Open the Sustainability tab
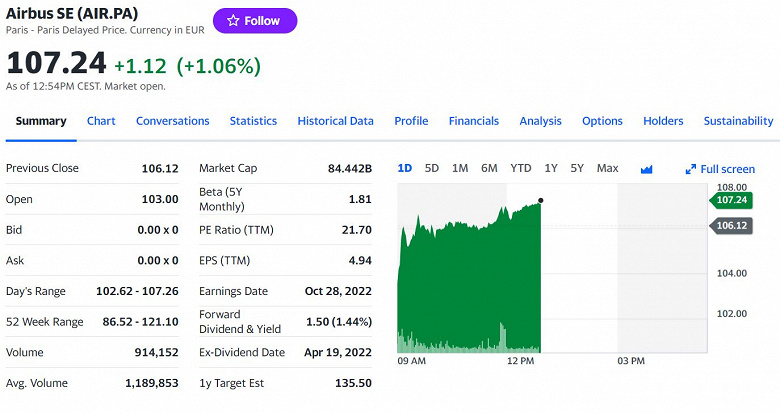 click(x=738, y=121)
